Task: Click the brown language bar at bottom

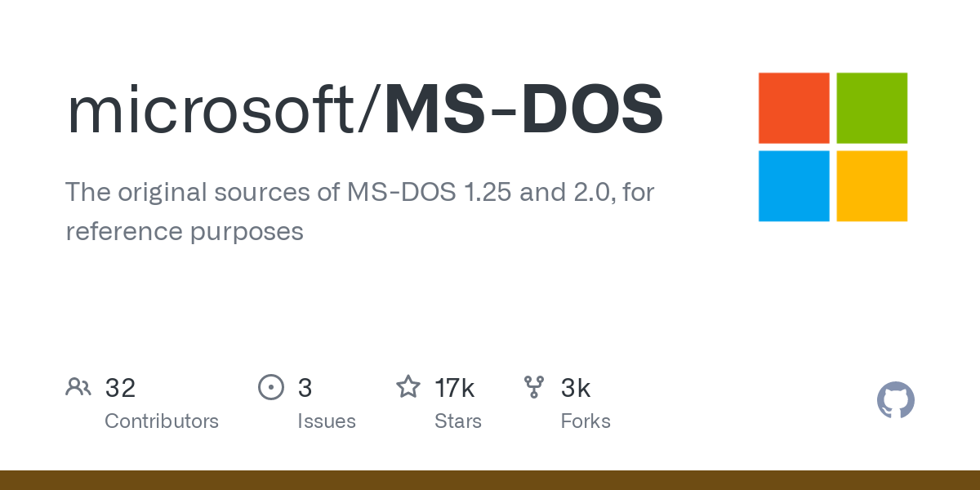Action: (490, 480)
